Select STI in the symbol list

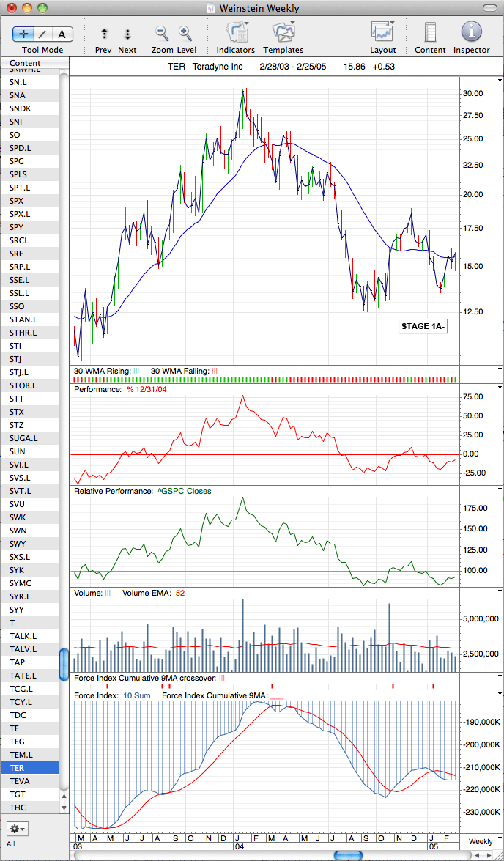[x=29, y=345]
